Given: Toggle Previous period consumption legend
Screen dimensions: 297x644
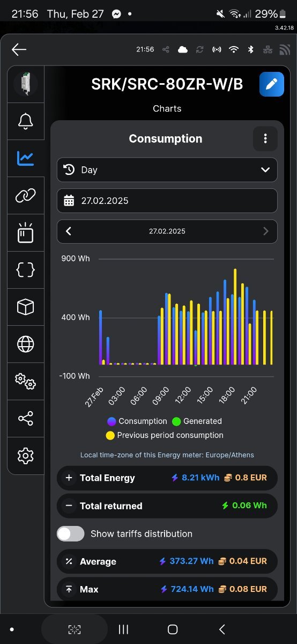Looking at the screenshot, I should [165, 435].
